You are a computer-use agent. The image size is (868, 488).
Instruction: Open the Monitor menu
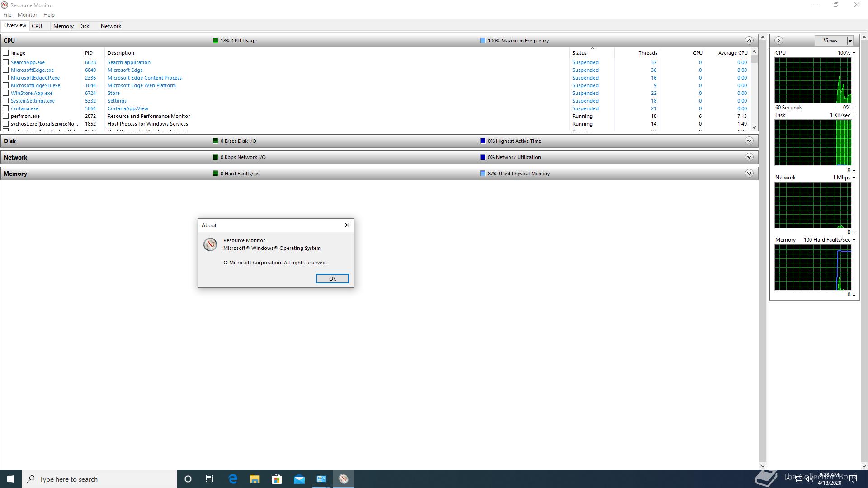27,15
